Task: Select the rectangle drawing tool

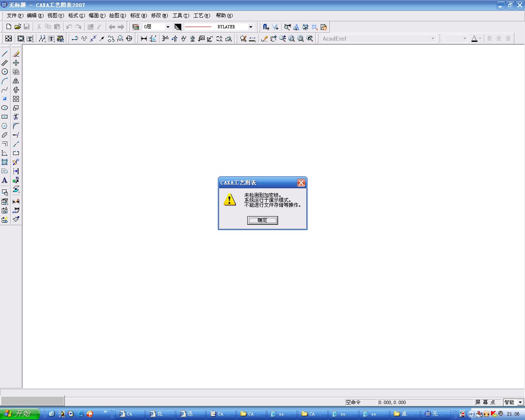Action: pos(5,117)
